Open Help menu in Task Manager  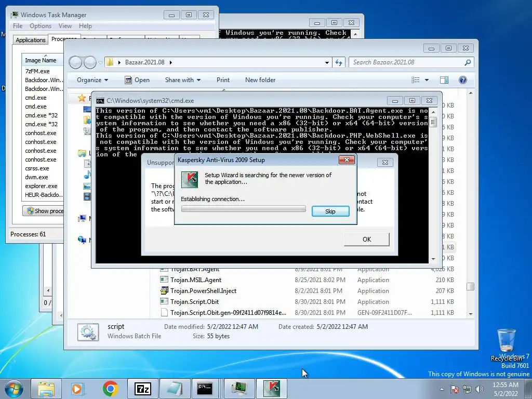(85, 26)
